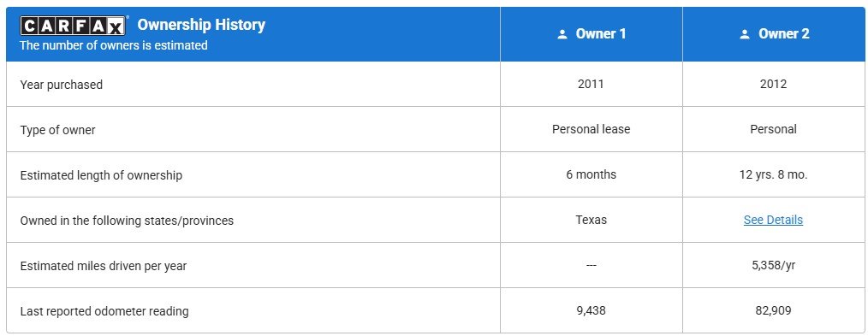Select the Owner 2 column header

775,34
